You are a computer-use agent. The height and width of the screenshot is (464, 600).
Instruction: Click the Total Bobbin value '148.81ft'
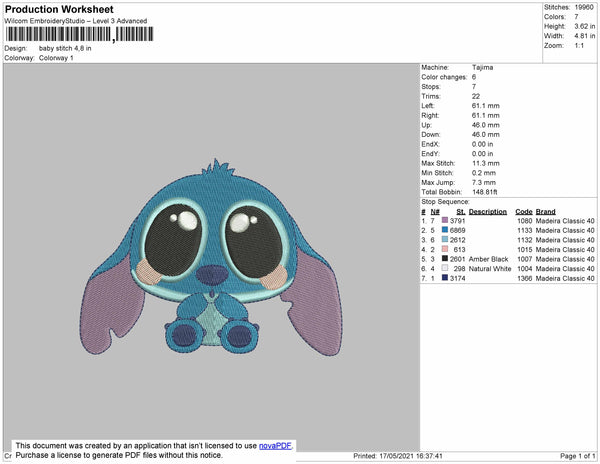click(484, 192)
